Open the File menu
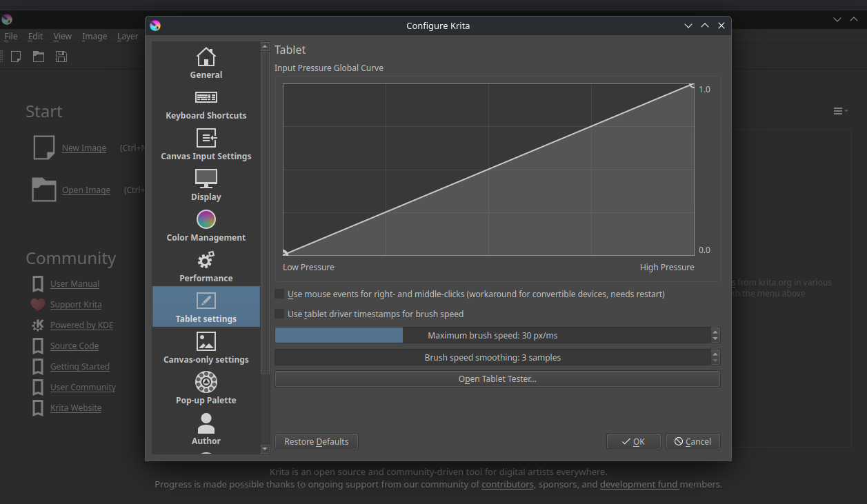 pos(10,36)
